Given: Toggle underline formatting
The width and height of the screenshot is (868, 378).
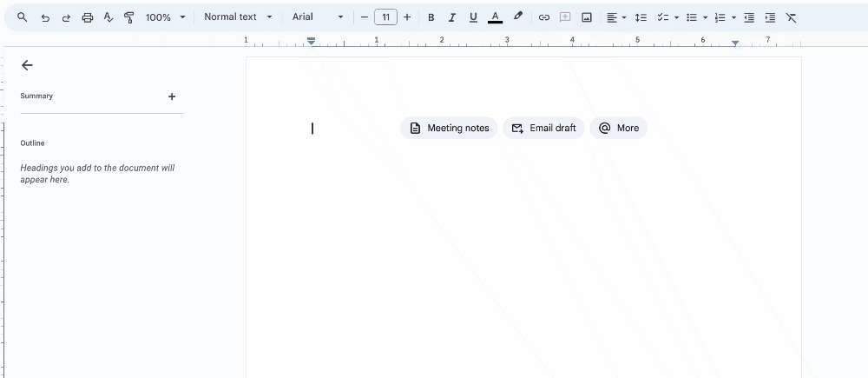Looking at the screenshot, I should click(473, 17).
